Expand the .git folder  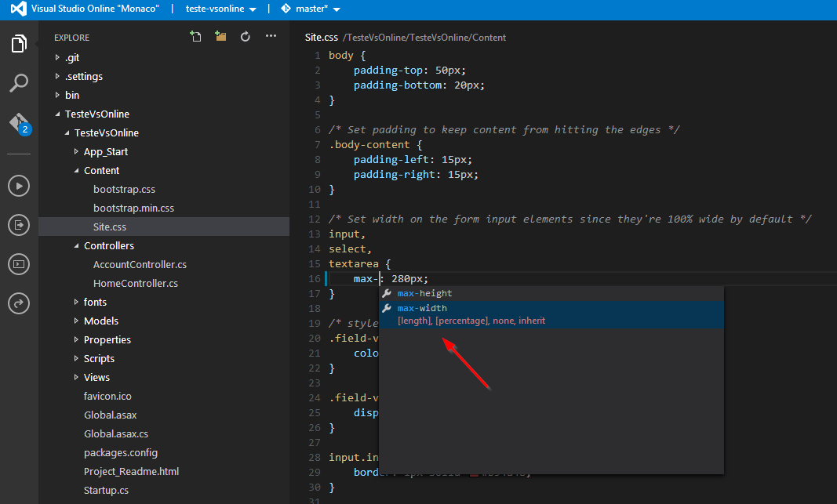coord(57,57)
